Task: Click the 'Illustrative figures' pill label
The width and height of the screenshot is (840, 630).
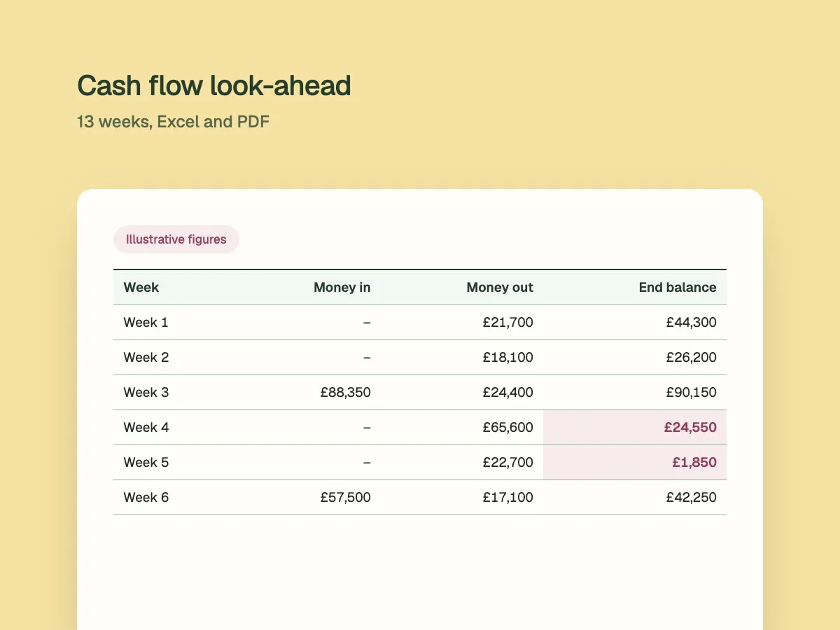Action: [176, 239]
